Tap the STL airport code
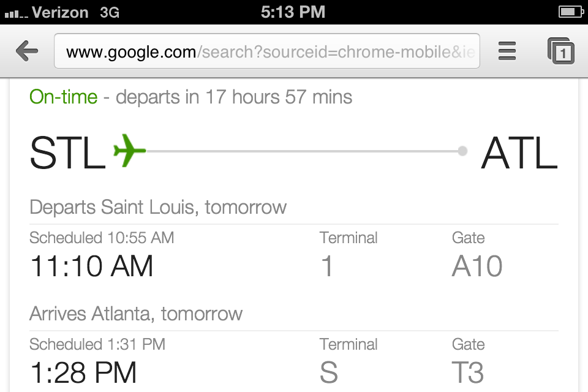 point(68,153)
